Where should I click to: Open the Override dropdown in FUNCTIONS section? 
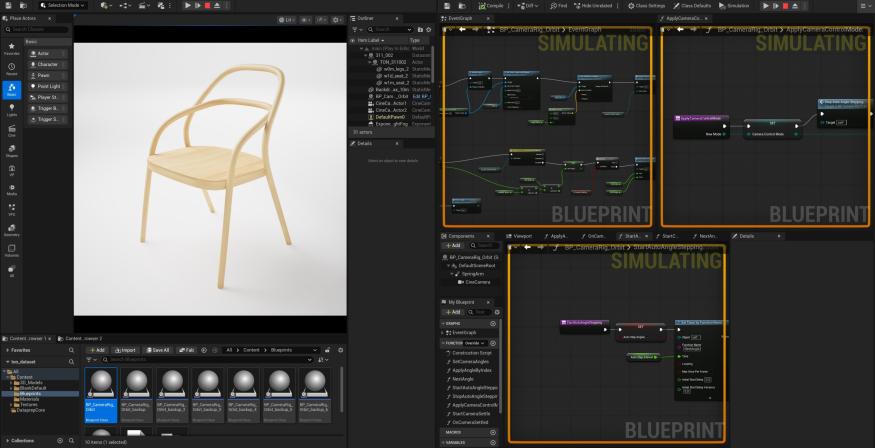point(475,343)
